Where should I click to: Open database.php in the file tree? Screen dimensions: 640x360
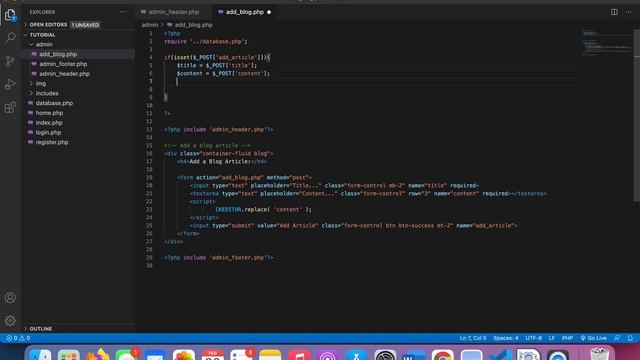(54, 103)
